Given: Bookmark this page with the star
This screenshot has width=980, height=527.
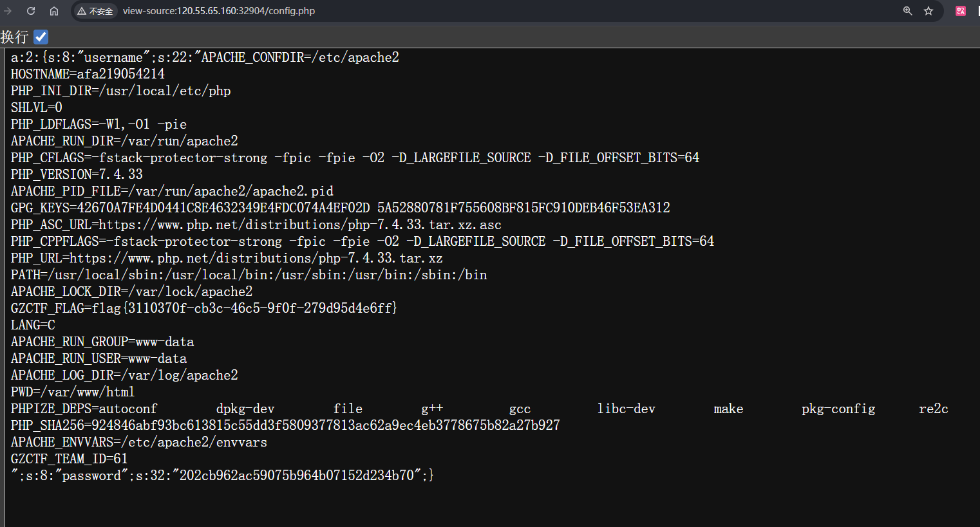Looking at the screenshot, I should tap(928, 11).
